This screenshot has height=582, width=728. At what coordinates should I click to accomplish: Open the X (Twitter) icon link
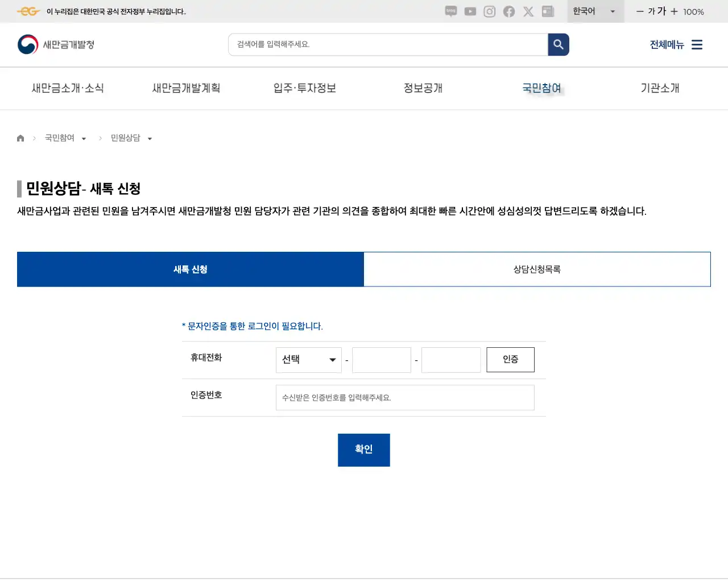[528, 11]
